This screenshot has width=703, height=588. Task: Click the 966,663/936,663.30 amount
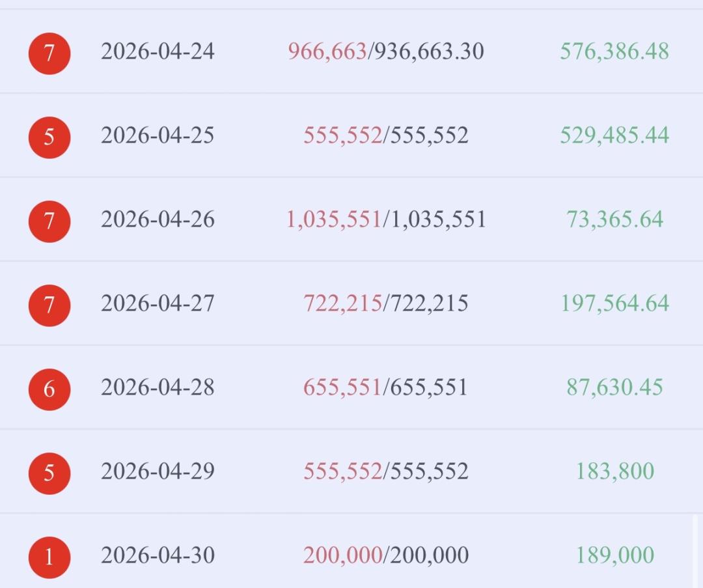click(x=386, y=51)
